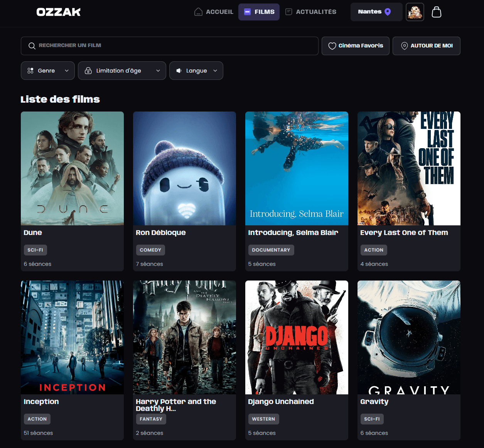Enable the Autour de moi filter
This screenshot has height=448, width=484.
[x=427, y=46]
